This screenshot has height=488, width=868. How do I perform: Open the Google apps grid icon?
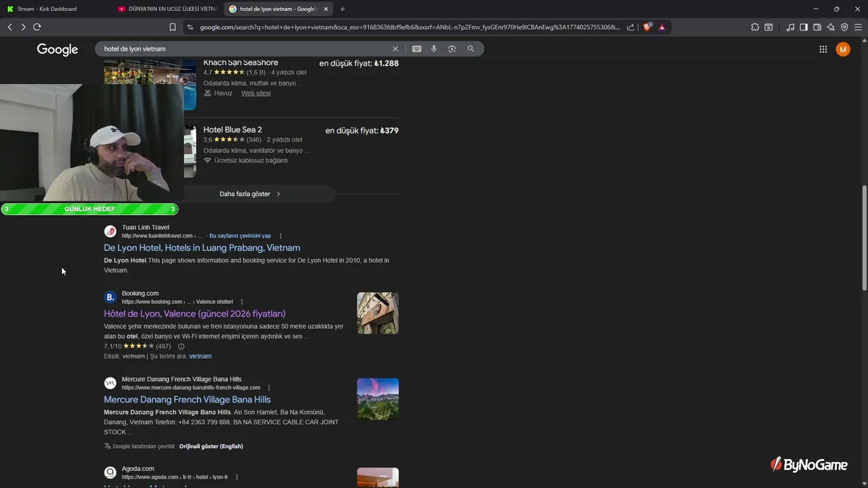[x=823, y=49]
